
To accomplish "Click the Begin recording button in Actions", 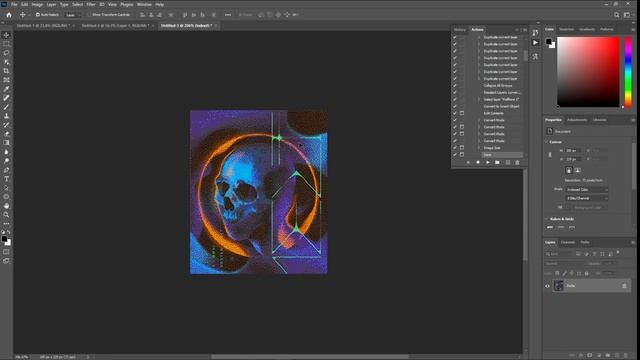I will point(478,162).
